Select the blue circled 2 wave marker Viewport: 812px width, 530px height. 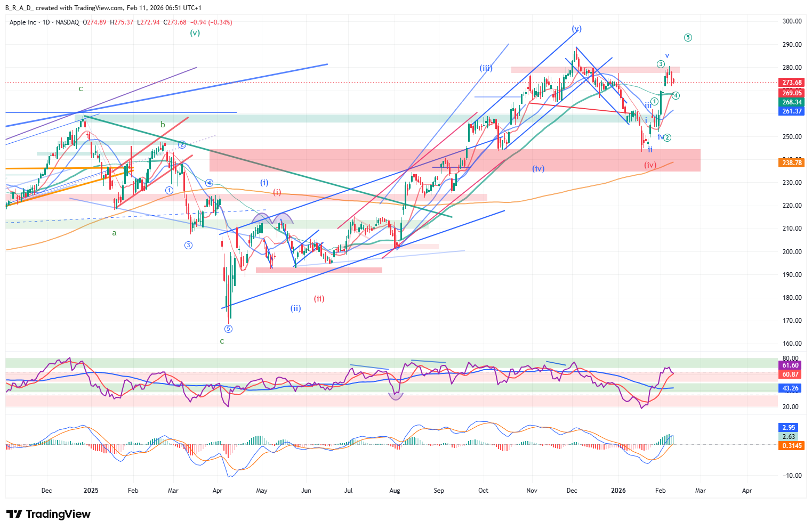(x=182, y=144)
